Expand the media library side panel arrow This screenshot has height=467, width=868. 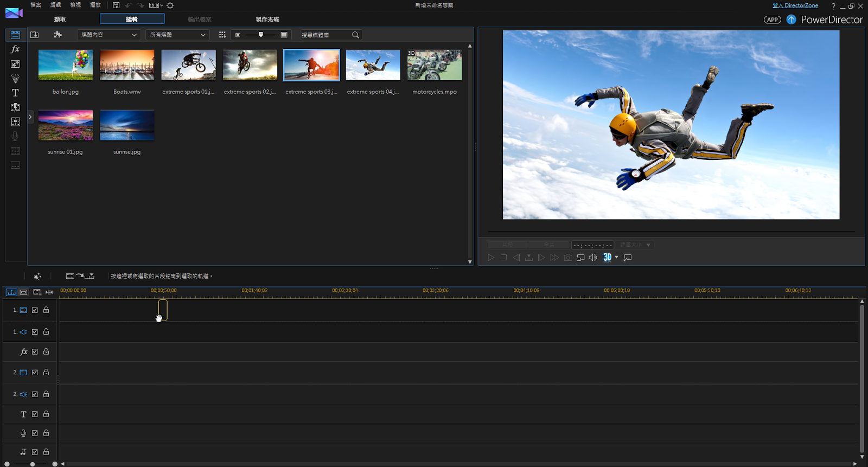[30, 117]
